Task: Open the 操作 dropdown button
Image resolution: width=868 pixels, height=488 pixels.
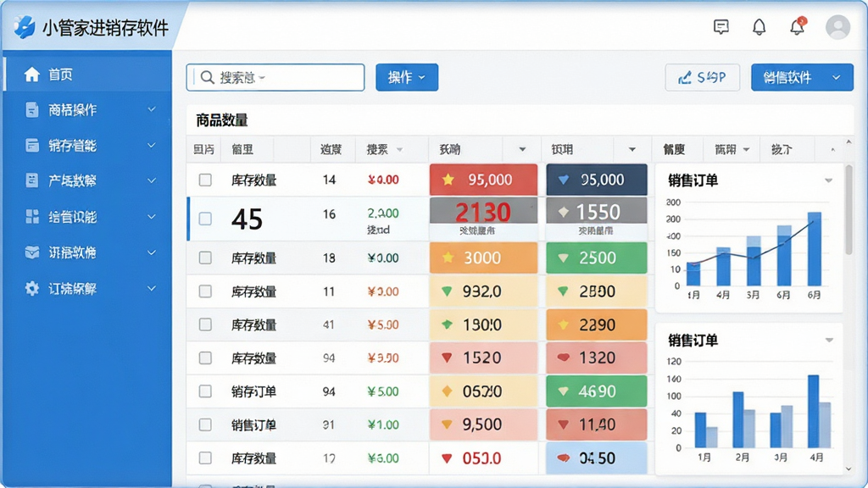Action: pyautogui.click(x=407, y=77)
